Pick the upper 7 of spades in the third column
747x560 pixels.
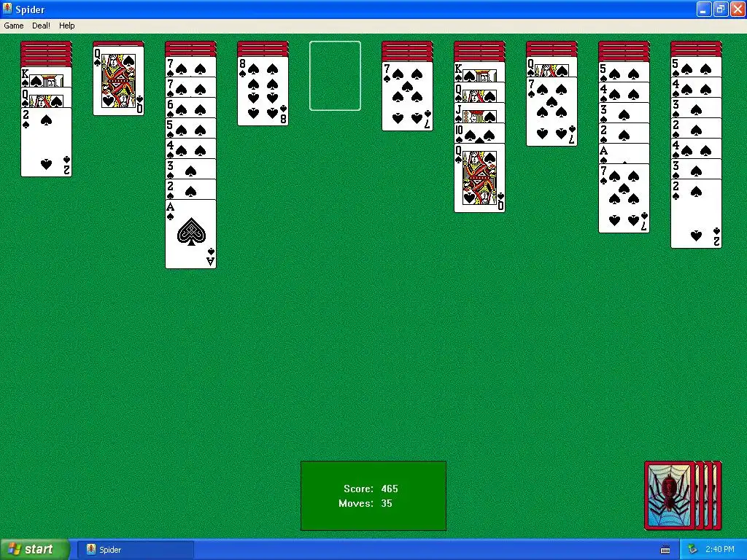click(190, 66)
